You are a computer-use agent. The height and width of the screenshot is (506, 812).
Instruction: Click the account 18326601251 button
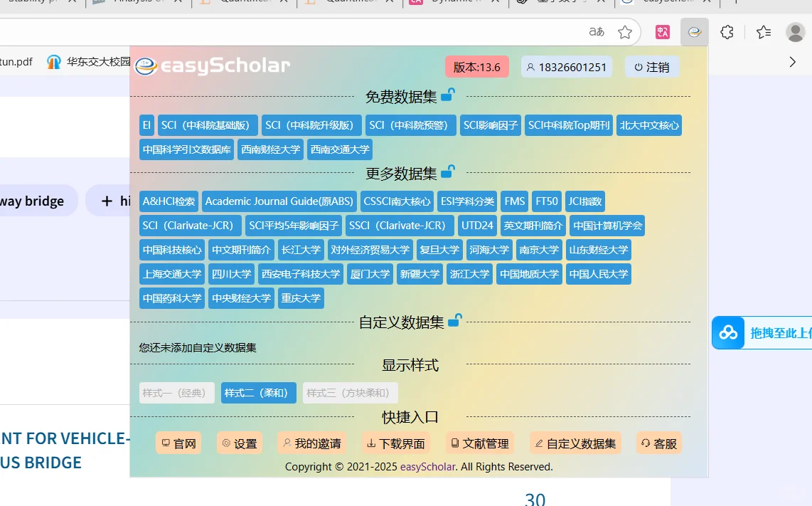tap(567, 67)
